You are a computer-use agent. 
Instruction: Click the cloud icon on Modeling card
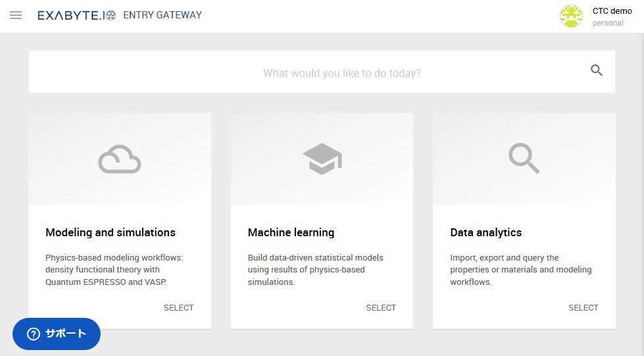click(120, 159)
